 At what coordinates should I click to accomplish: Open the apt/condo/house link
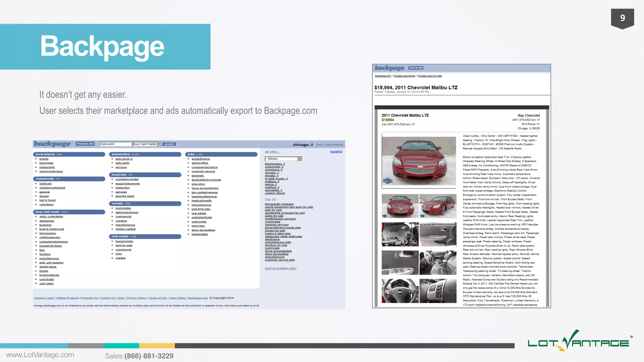[127, 212]
